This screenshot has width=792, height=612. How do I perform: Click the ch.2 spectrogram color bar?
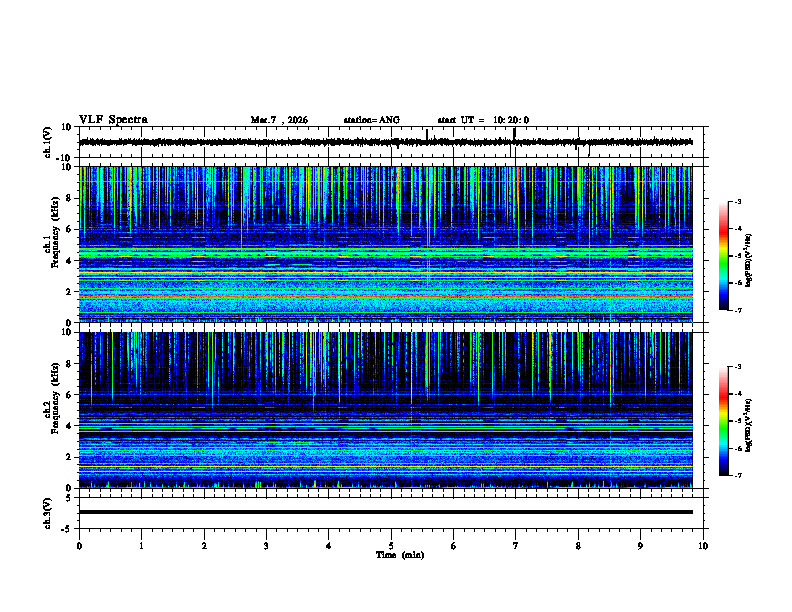[723, 421]
